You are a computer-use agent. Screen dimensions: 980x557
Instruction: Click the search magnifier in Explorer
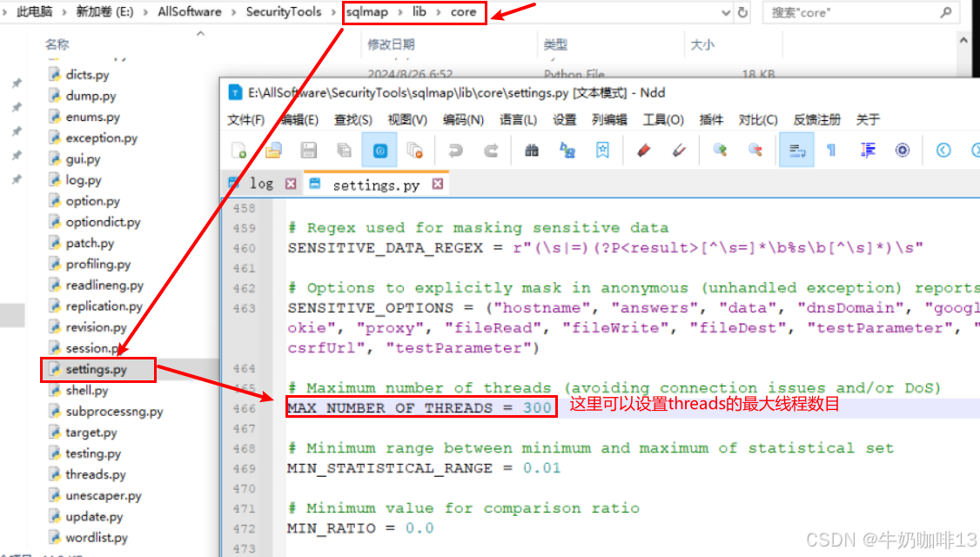click(946, 12)
